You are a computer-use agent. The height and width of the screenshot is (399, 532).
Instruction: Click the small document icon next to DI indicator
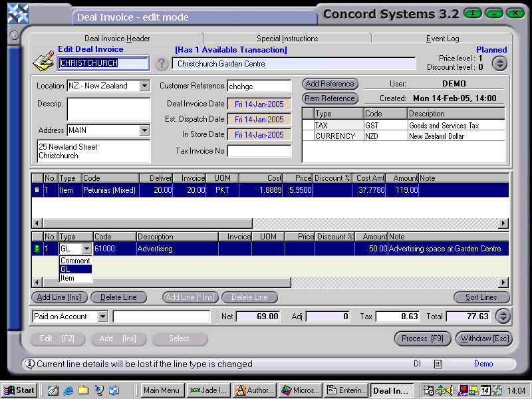coord(436,364)
